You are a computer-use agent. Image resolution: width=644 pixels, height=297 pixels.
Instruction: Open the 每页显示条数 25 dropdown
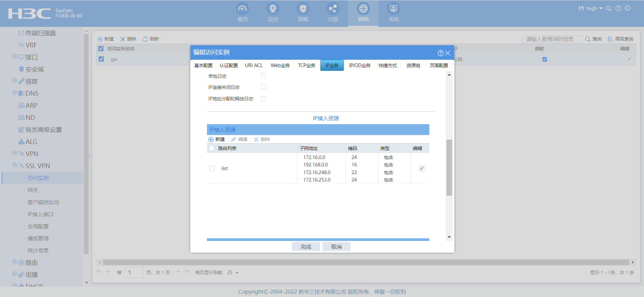point(232,273)
